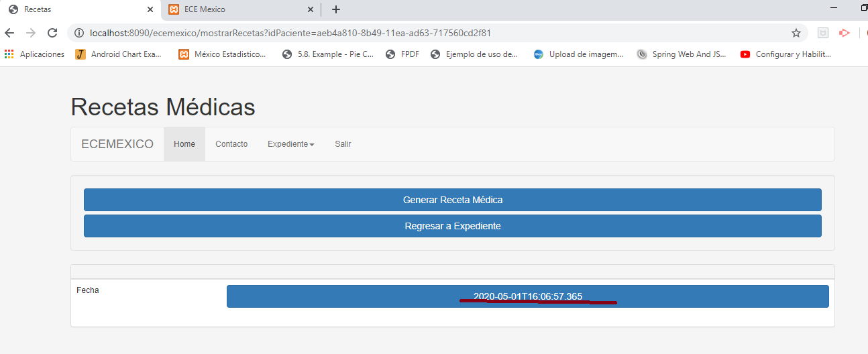Open a new browser tab with plus
The width and height of the screenshot is (868, 354).
tap(336, 9)
